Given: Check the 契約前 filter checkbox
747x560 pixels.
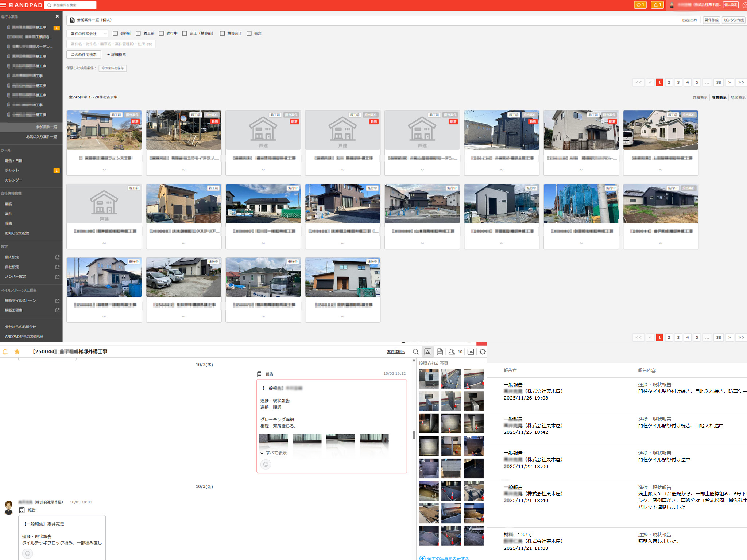Looking at the screenshot, I should [x=115, y=34].
